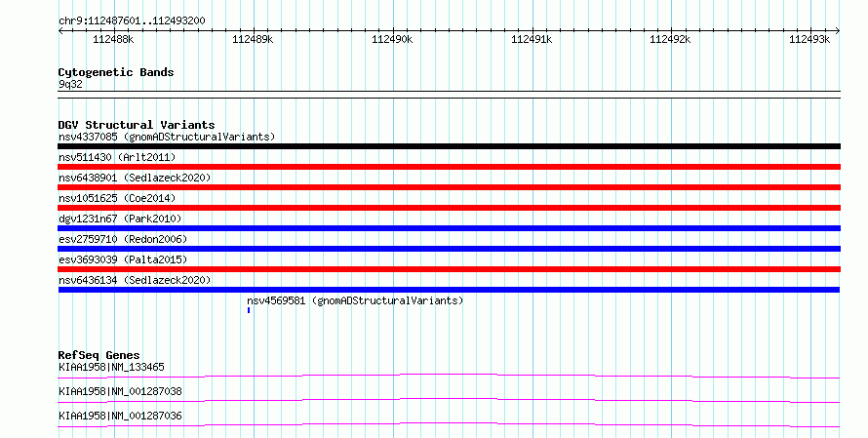Click the Cytogenetic Bands track title
Viewport: 868px width, 438px height.
(x=116, y=72)
